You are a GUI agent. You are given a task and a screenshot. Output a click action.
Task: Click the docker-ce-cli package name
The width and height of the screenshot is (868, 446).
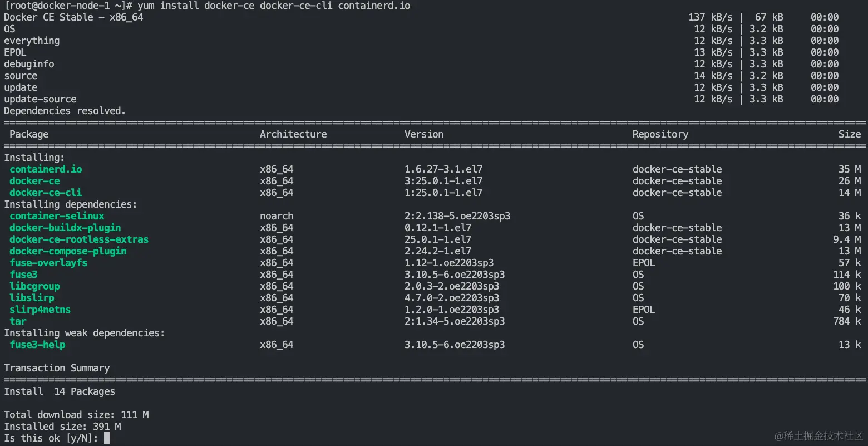click(x=46, y=192)
